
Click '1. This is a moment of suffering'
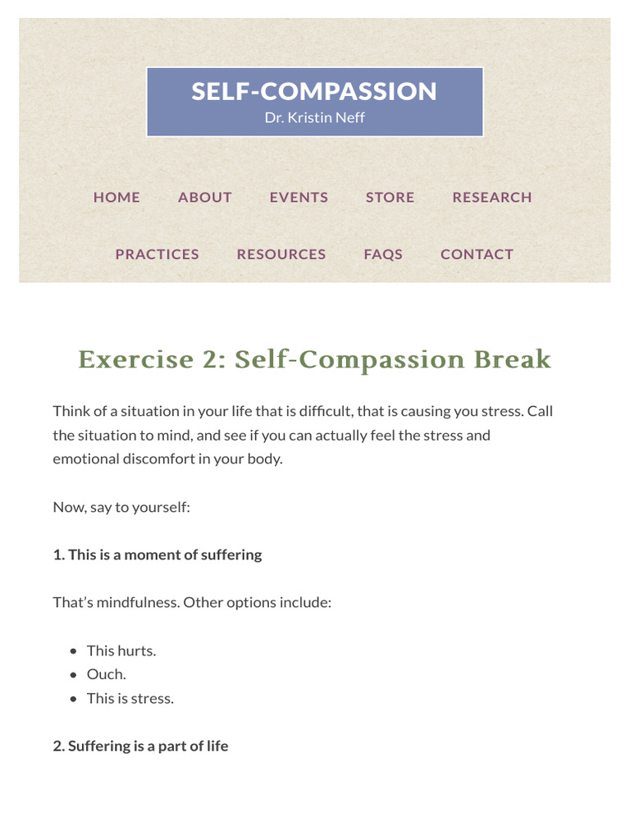pos(157,555)
